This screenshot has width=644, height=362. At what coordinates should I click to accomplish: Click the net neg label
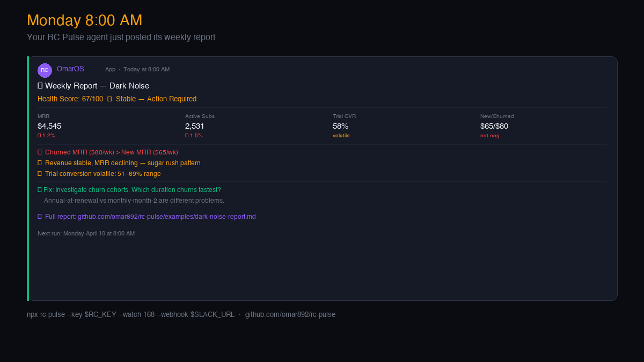[x=490, y=136]
